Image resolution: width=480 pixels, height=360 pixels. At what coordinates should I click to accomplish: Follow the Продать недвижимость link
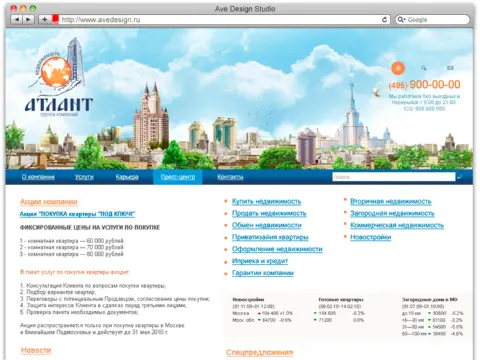pos(269,213)
